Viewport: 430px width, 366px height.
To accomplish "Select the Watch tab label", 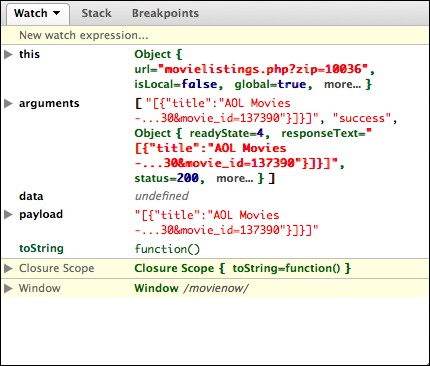I will pos(31,13).
